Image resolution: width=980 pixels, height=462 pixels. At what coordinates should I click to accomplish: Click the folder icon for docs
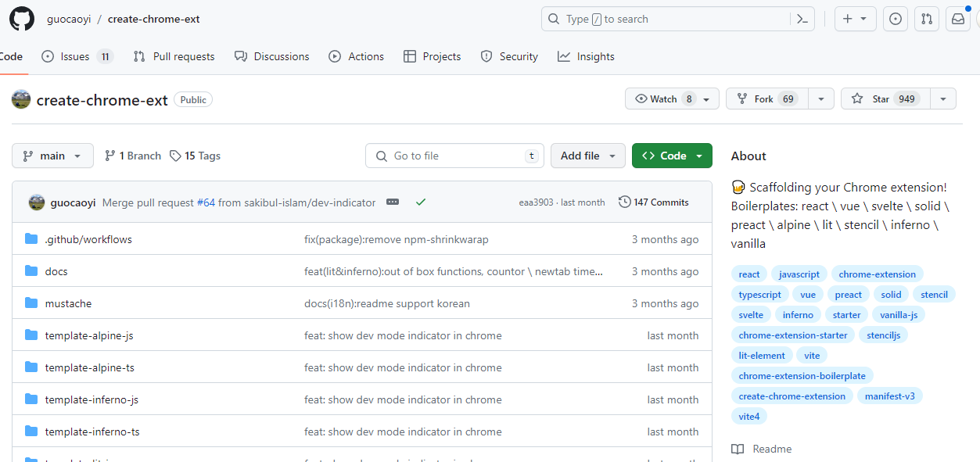pos(31,271)
